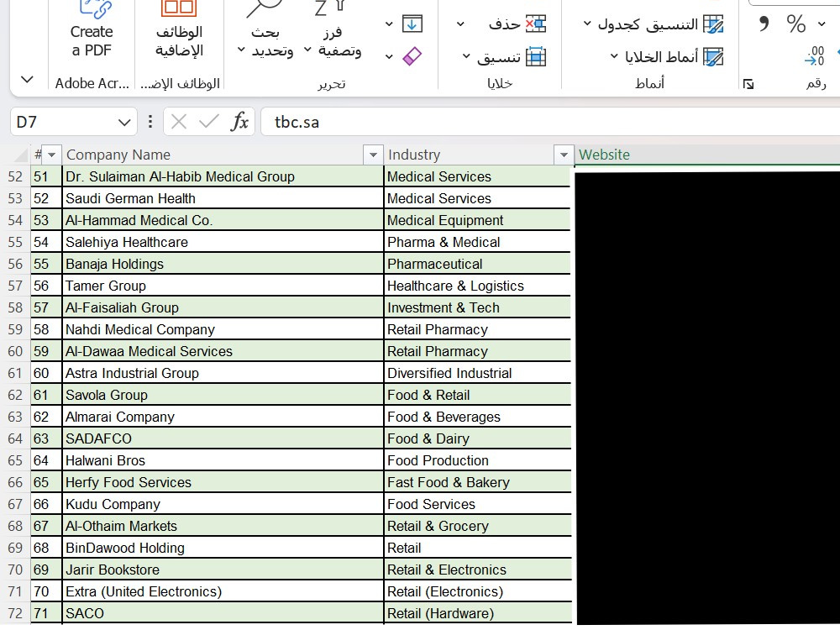Select cell Herfy Food Services
This screenshot has width=840, height=630.
point(223,482)
